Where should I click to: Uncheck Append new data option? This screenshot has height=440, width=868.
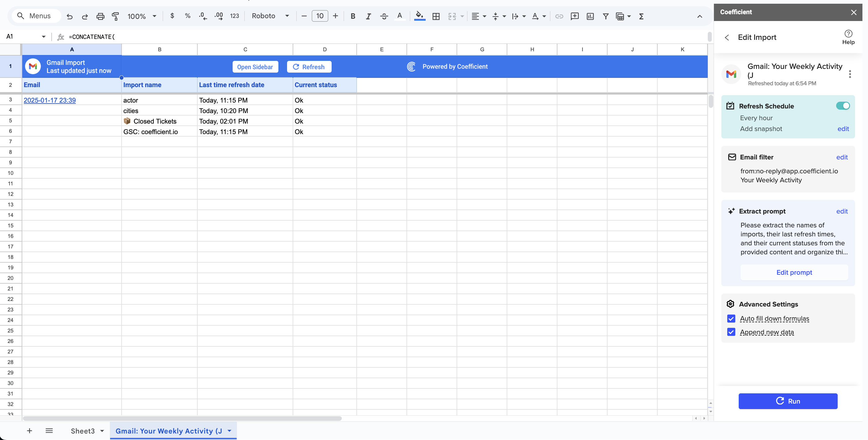[x=731, y=332]
